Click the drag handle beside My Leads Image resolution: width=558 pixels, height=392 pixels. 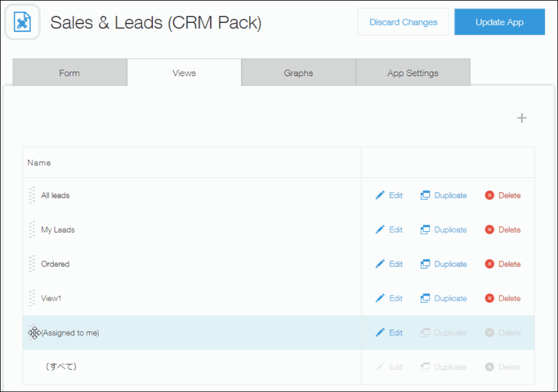pos(32,229)
